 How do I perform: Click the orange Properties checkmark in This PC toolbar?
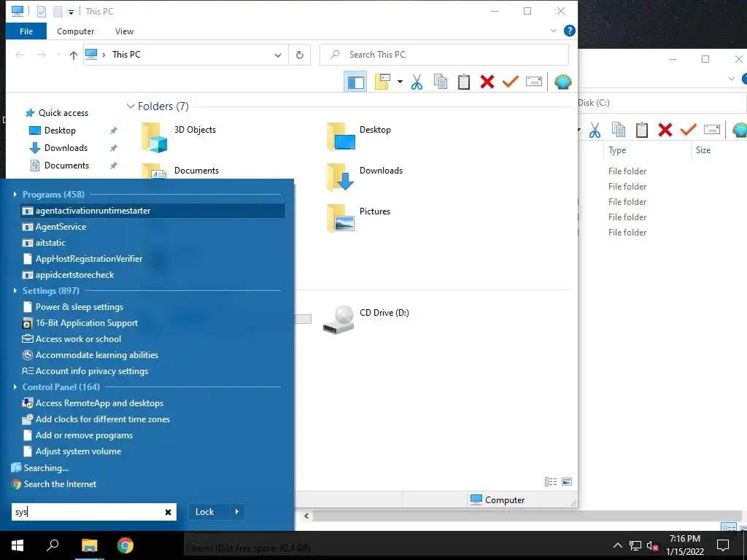(510, 82)
